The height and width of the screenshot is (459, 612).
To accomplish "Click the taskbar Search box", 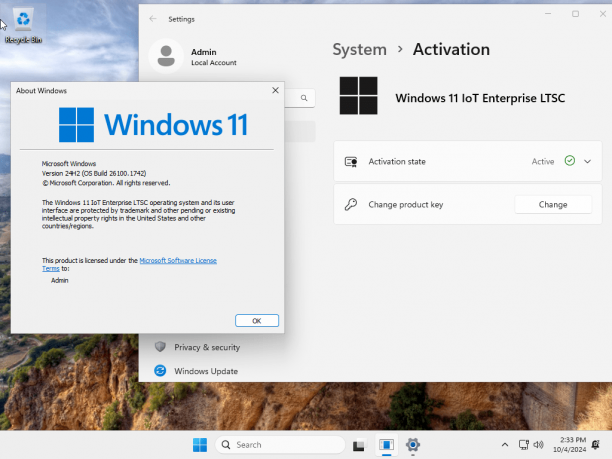I will [280, 445].
